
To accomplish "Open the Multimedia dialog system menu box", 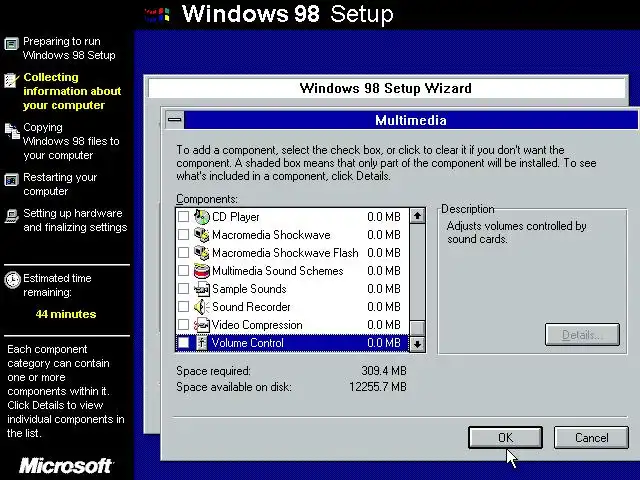I will [x=175, y=120].
